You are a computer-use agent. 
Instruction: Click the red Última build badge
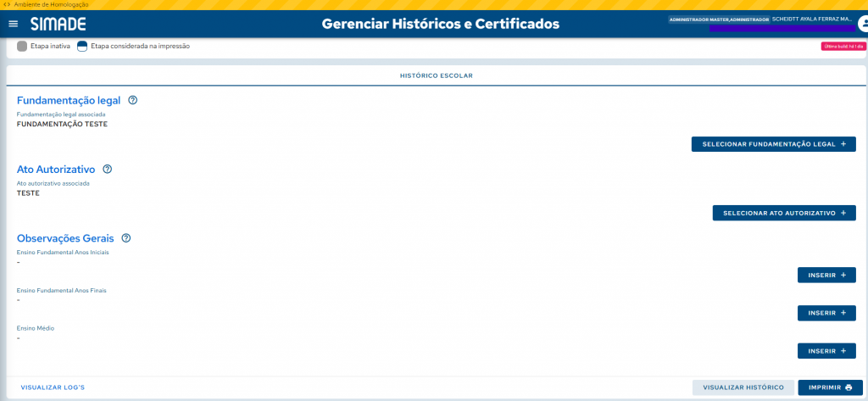tap(843, 47)
